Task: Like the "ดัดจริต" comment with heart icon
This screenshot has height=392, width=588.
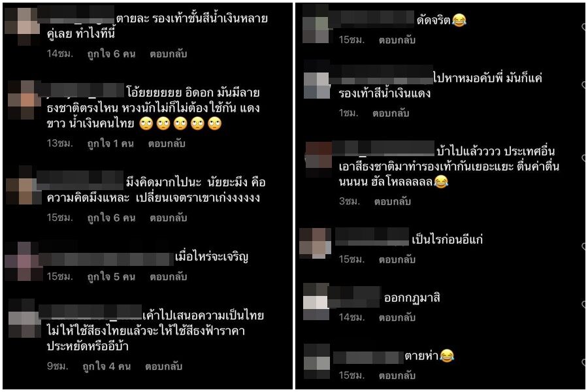Action: click(584, 27)
